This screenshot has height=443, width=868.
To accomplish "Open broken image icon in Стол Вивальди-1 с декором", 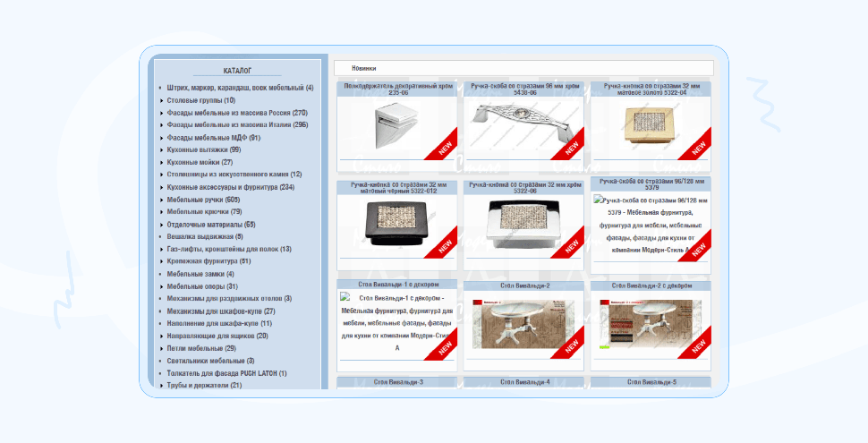I will point(345,297).
